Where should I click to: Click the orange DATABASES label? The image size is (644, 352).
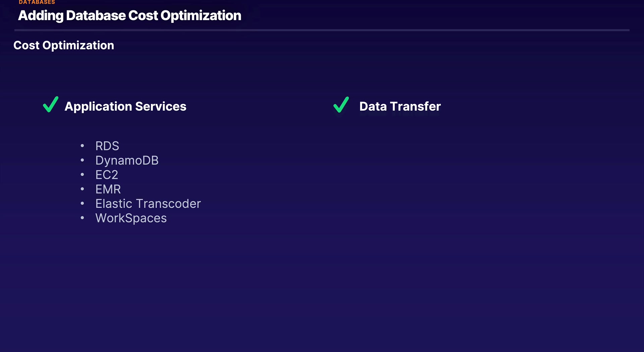(37, 2)
